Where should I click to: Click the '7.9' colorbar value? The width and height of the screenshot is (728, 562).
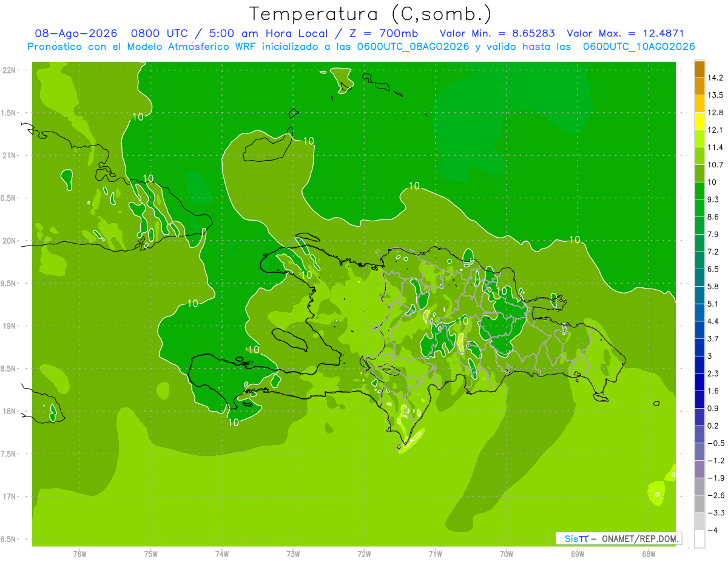(714, 234)
